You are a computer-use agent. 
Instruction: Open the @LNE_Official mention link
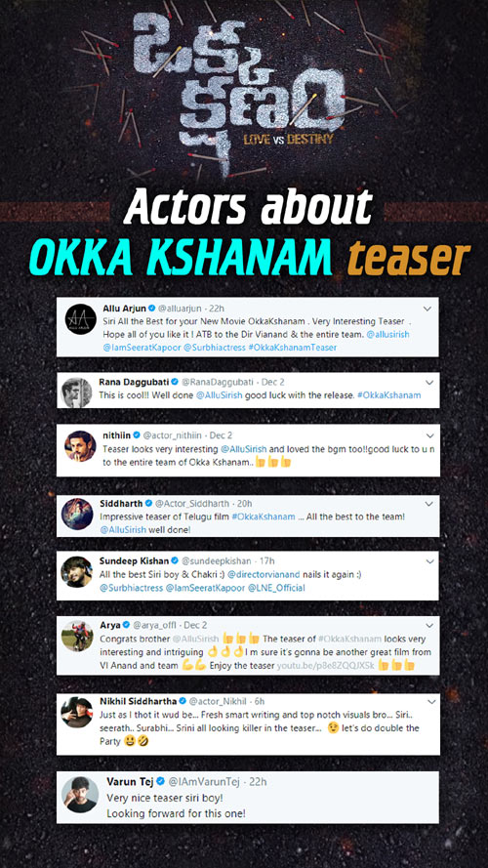coord(276,588)
